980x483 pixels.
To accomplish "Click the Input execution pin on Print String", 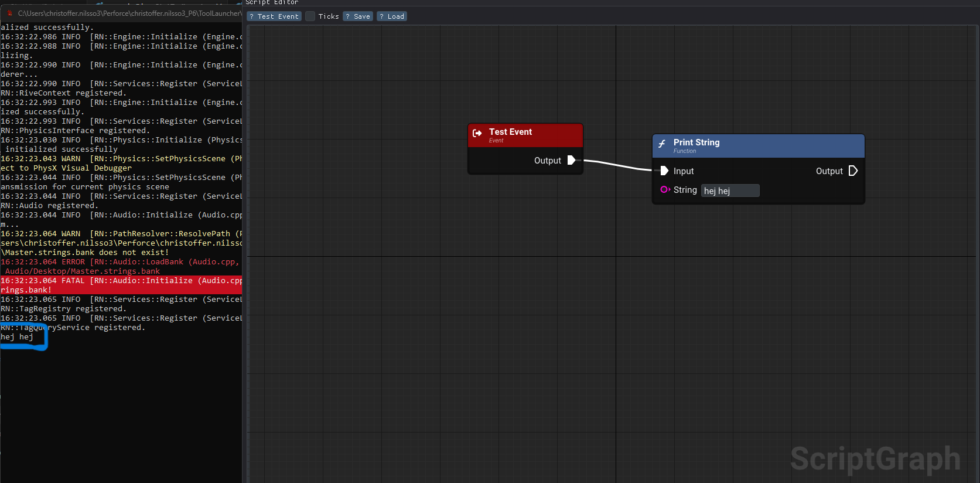I will (x=664, y=171).
